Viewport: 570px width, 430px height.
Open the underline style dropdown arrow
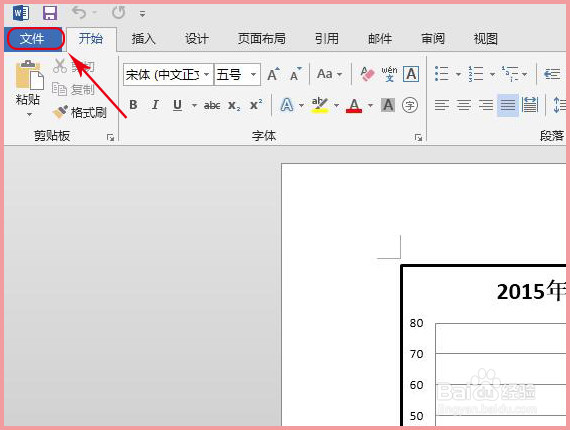pos(194,106)
